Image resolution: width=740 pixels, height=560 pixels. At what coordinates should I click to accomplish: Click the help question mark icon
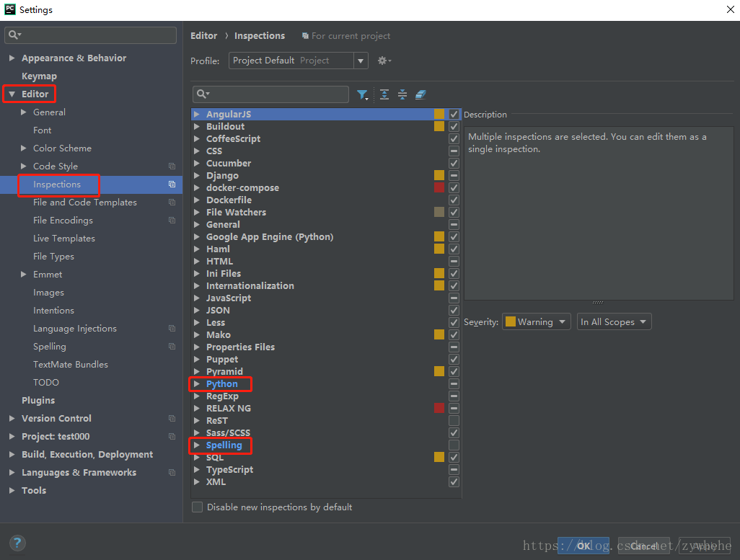click(17, 543)
